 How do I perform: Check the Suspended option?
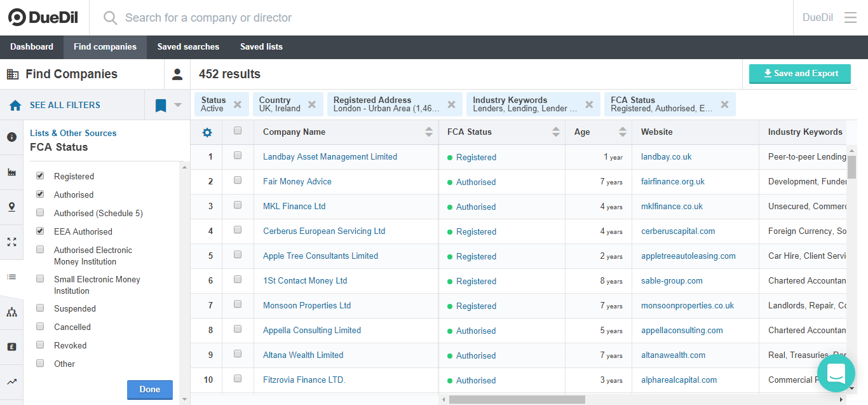tap(40, 308)
